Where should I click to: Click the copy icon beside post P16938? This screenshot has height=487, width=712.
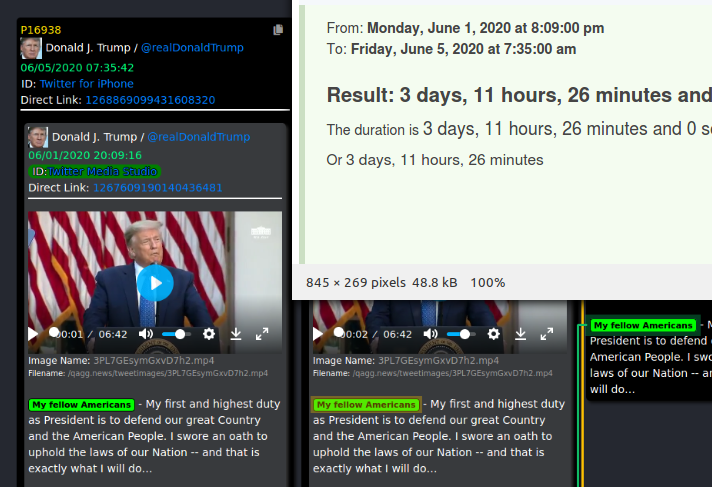pos(279,31)
